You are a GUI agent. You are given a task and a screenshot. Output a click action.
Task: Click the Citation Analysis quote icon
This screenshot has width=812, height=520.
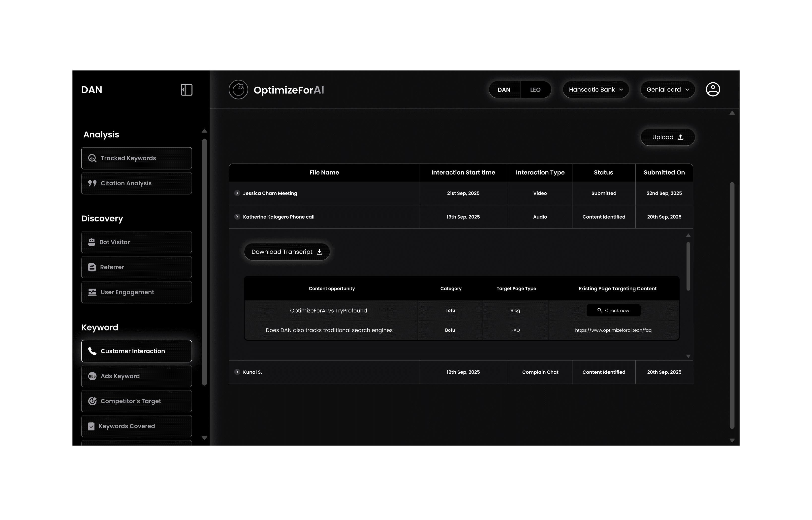tap(92, 183)
